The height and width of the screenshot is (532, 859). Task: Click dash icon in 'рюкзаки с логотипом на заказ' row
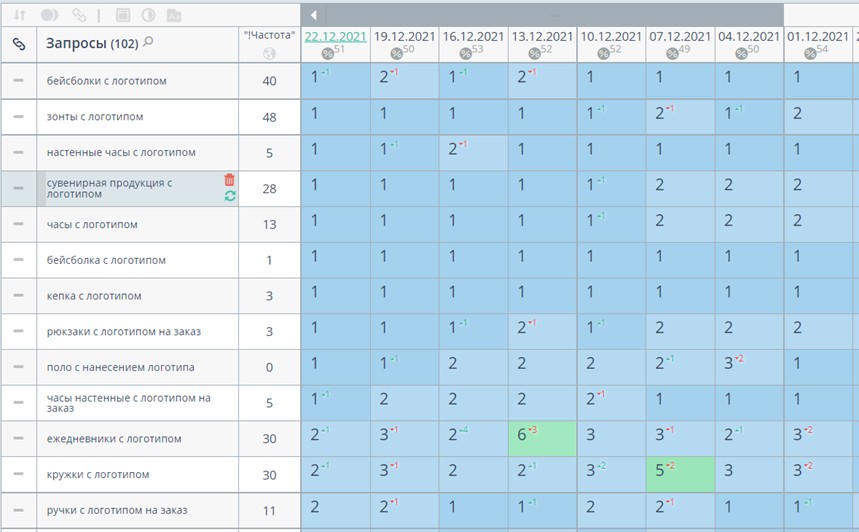point(18,331)
